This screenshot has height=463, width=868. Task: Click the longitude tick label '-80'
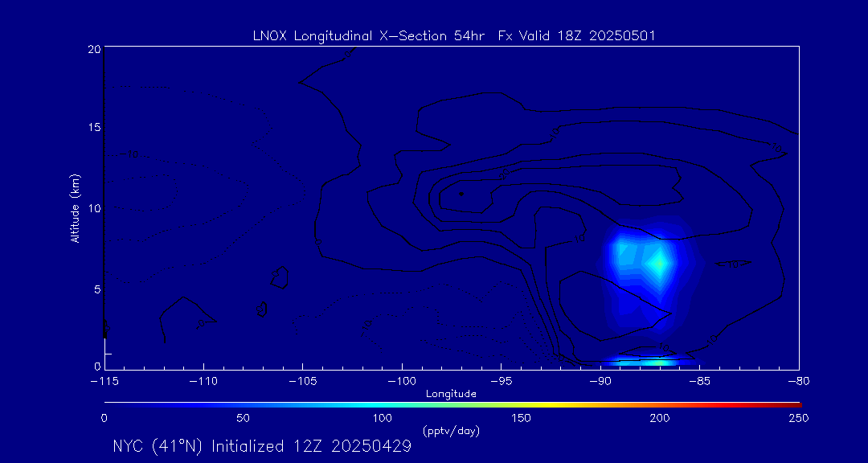[799, 381]
